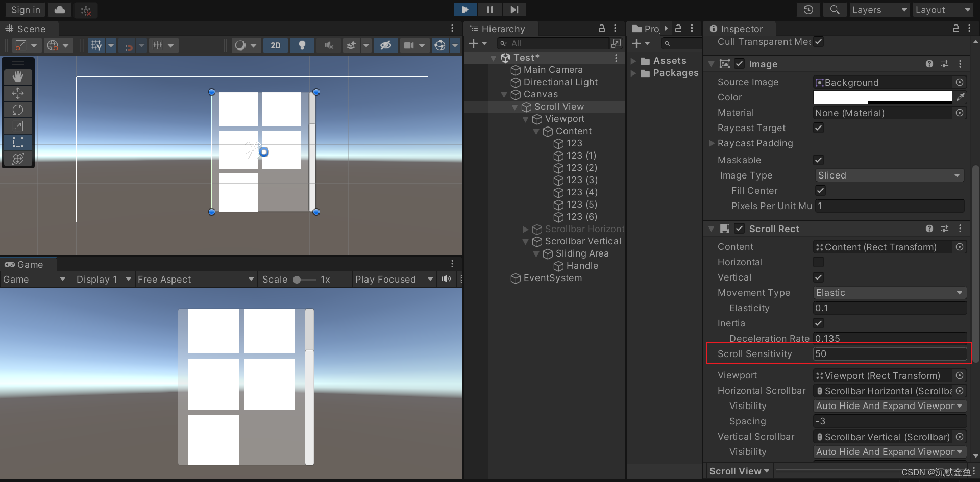Open Image Type Sliced dropdown
This screenshot has width=980, height=482.
(x=890, y=175)
